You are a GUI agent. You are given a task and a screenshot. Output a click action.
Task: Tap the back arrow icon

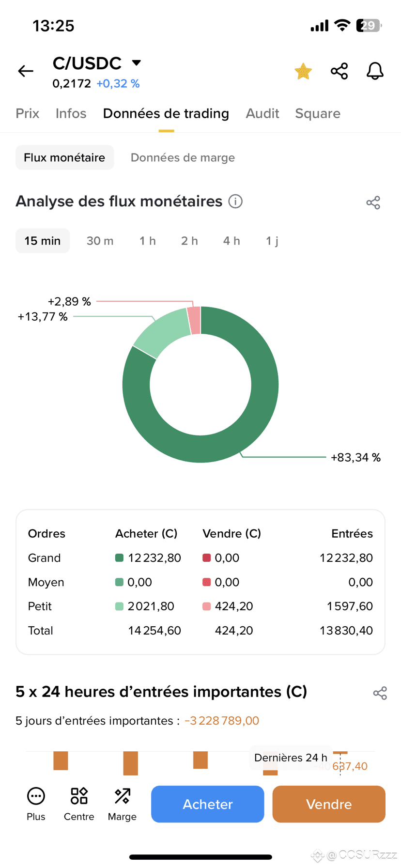pyautogui.click(x=26, y=71)
